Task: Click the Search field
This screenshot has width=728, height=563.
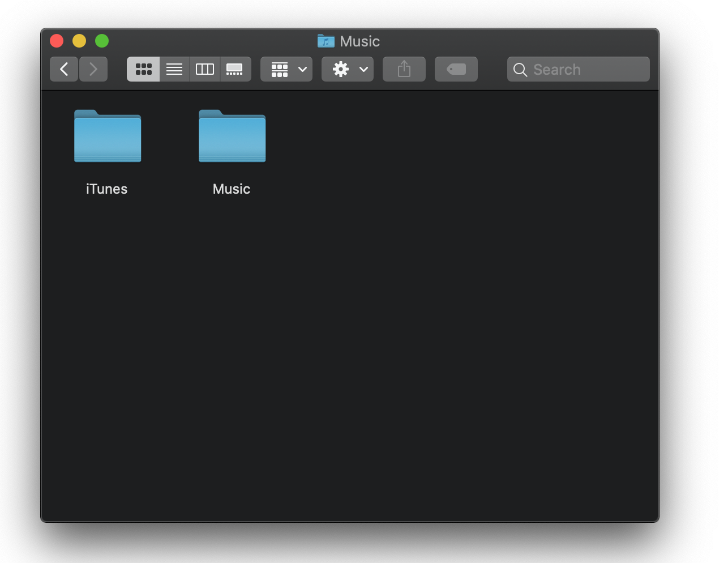Action: 579,69
